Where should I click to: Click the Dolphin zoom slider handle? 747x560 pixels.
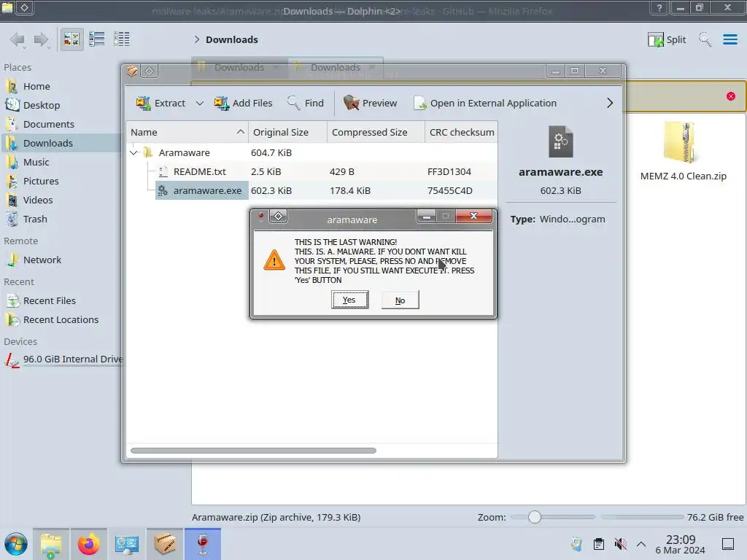(535, 517)
